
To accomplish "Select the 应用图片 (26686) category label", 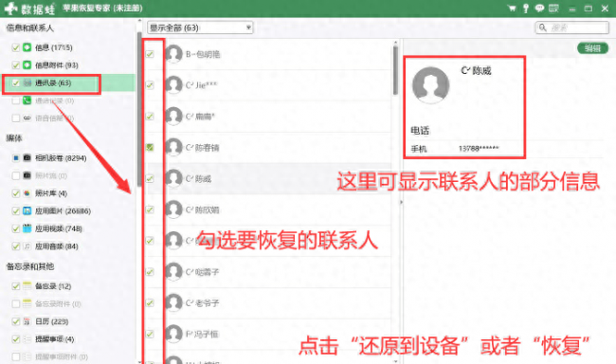I will pos(63,211).
